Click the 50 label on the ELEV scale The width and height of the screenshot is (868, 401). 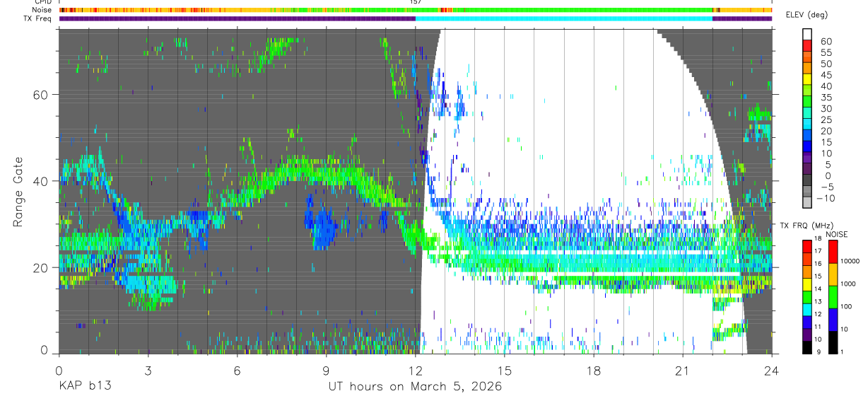(826, 64)
